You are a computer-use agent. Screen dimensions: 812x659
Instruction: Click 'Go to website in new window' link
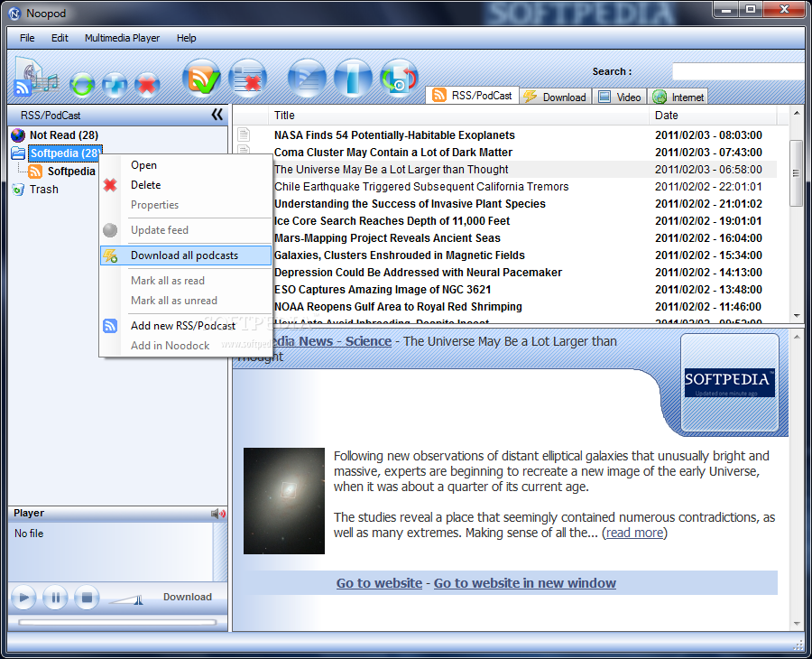pos(524,583)
